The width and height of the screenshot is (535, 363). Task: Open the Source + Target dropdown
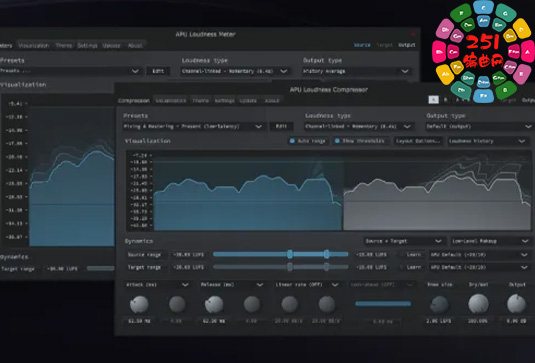pos(404,241)
